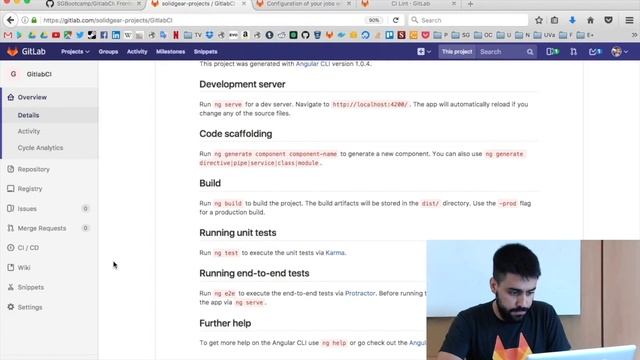This screenshot has width=640, height=360.
Task: Click the Issues sidebar icon
Action: (11, 209)
